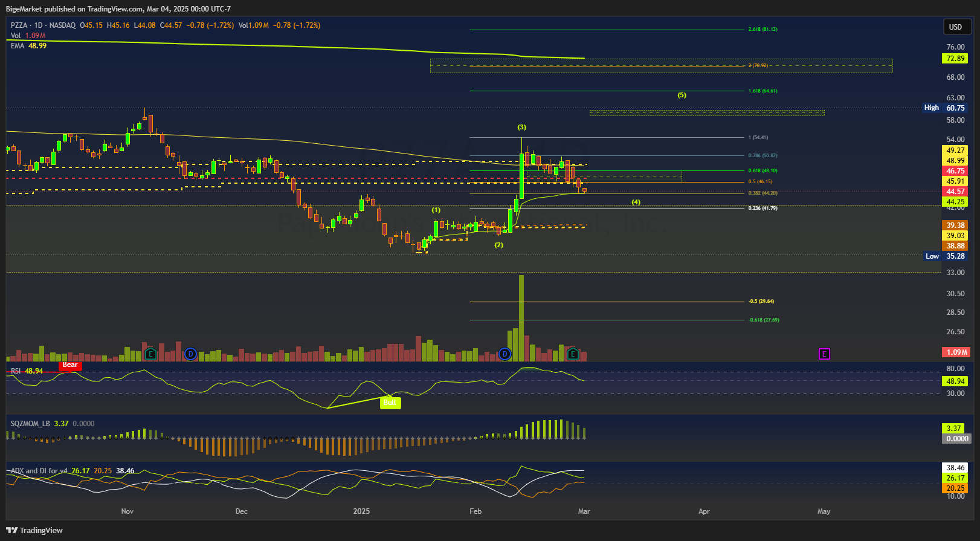
Task: Click the 49.27 yellow price axis tag
Action: [x=955, y=151]
